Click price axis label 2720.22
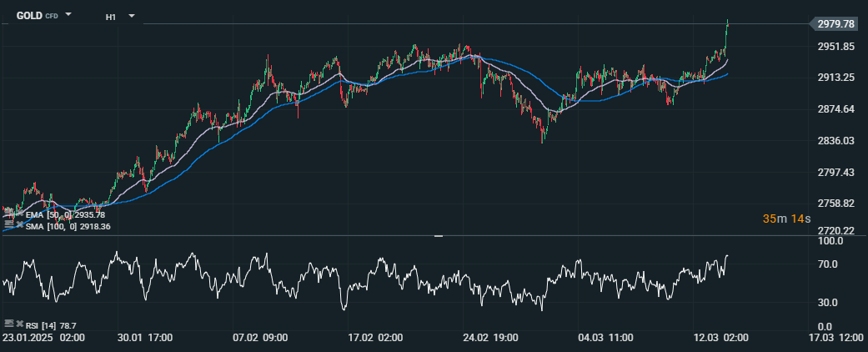Screen dimensions: 868x352 pyautogui.click(x=835, y=230)
